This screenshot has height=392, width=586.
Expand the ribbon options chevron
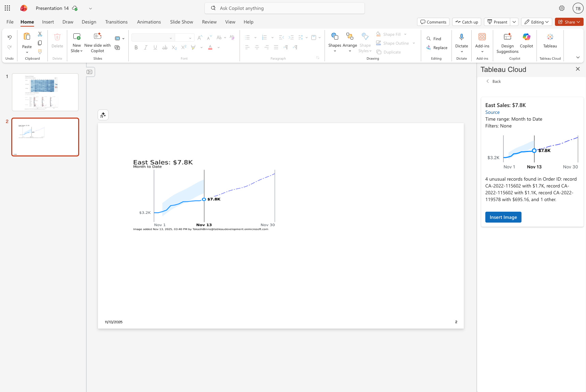(577, 57)
